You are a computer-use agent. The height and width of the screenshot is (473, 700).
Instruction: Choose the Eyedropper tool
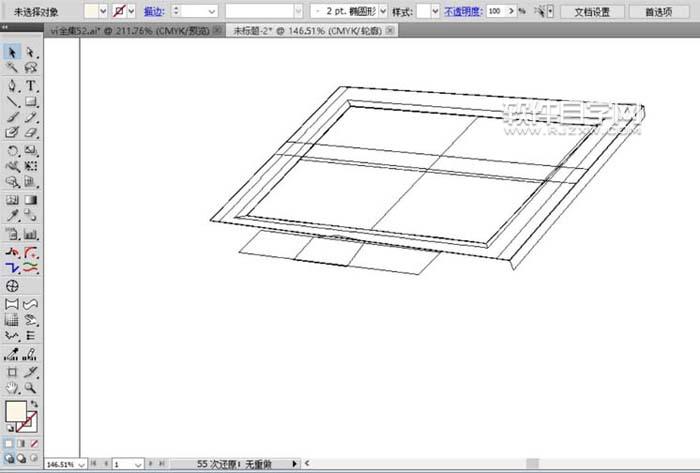pos(12,215)
